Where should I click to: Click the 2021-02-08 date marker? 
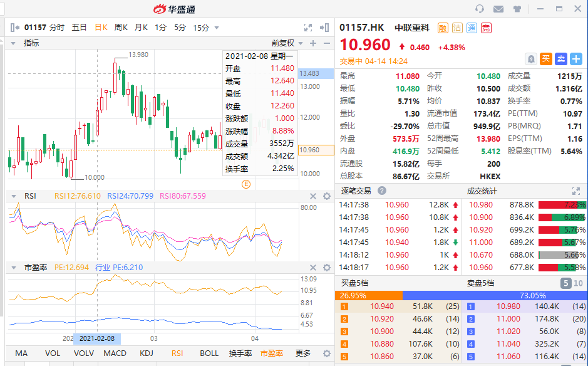97,338
